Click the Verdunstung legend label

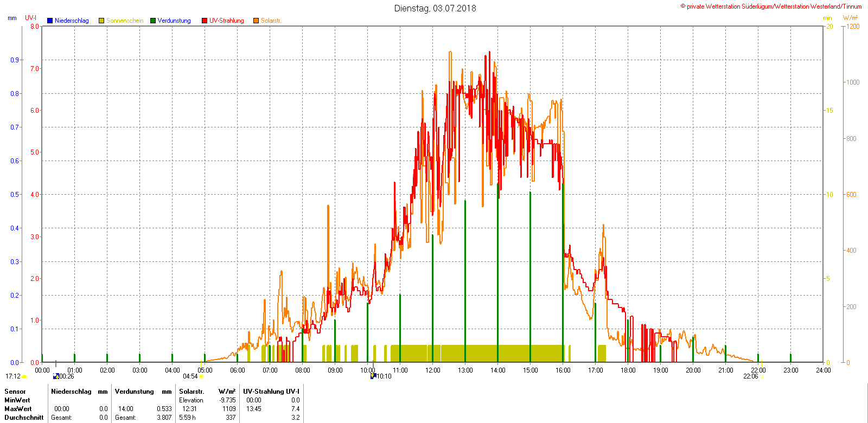click(174, 21)
